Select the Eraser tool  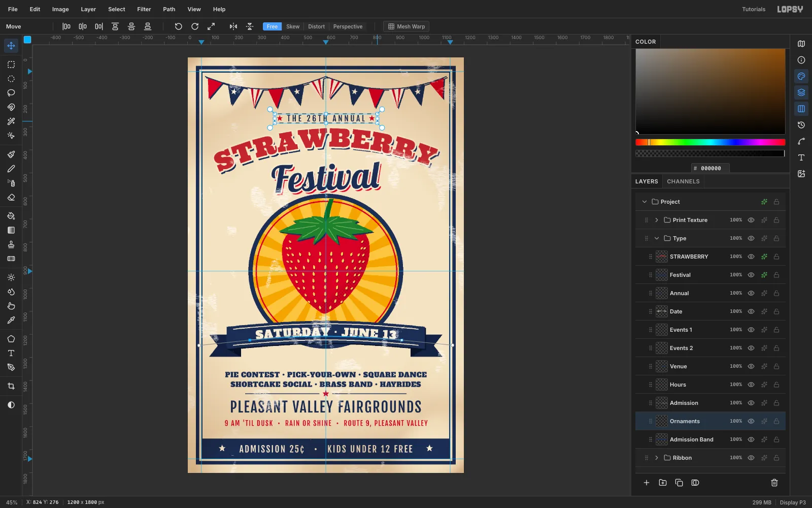coord(11,197)
